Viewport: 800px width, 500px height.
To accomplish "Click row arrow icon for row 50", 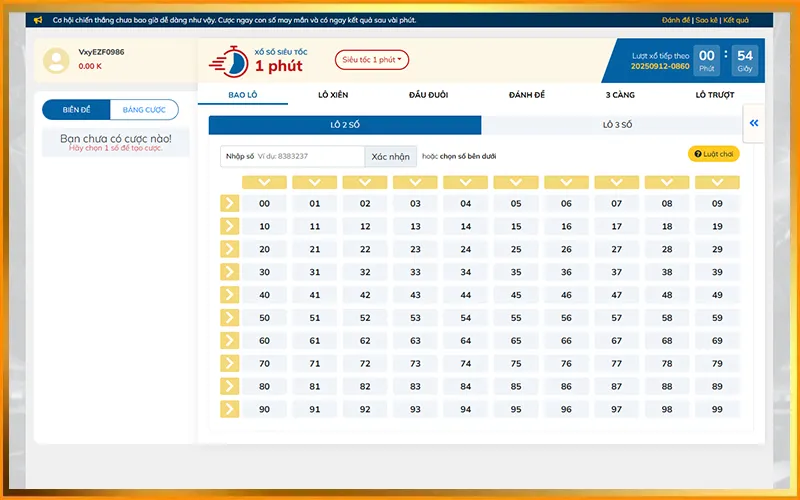I will coord(229,318).
